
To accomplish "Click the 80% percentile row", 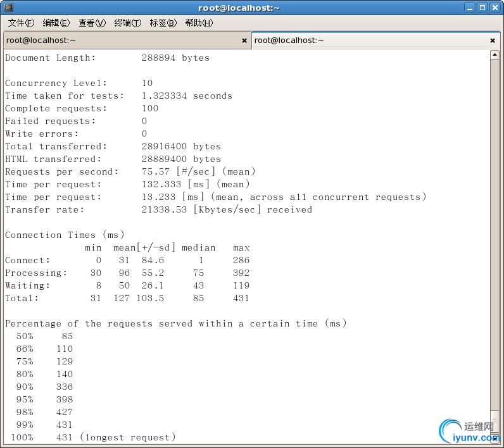I will (45, 374).
